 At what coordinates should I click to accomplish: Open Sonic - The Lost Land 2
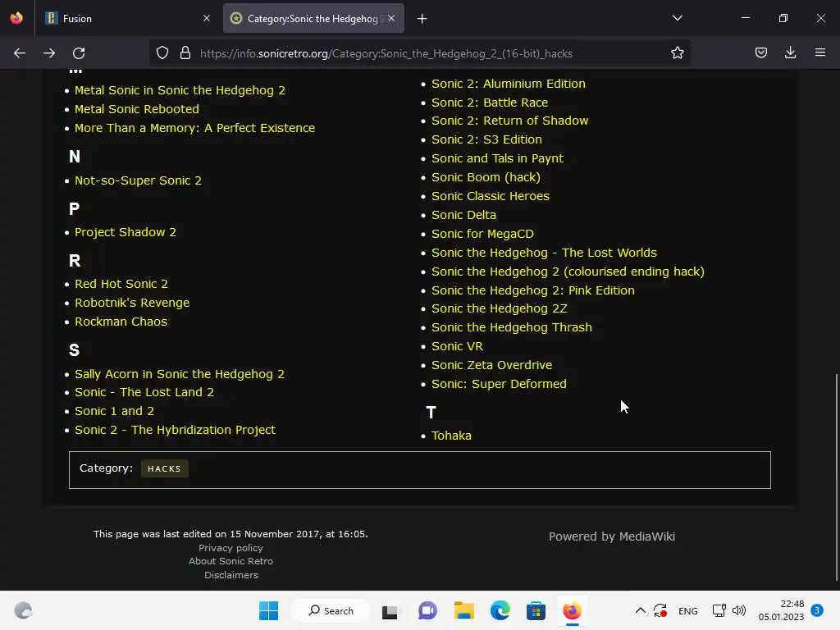[144, 392]
